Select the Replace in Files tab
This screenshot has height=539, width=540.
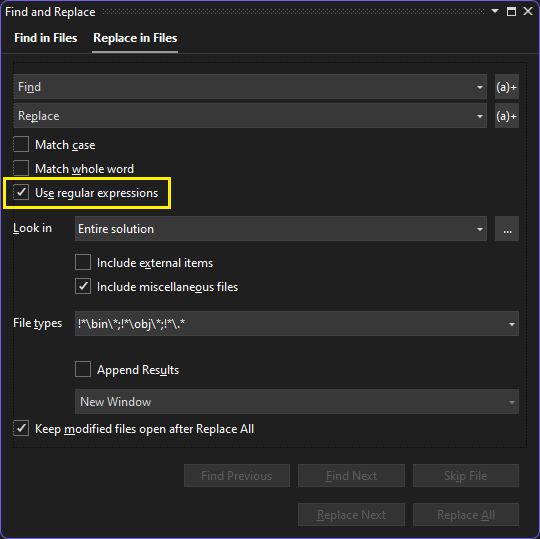[135, 38]
